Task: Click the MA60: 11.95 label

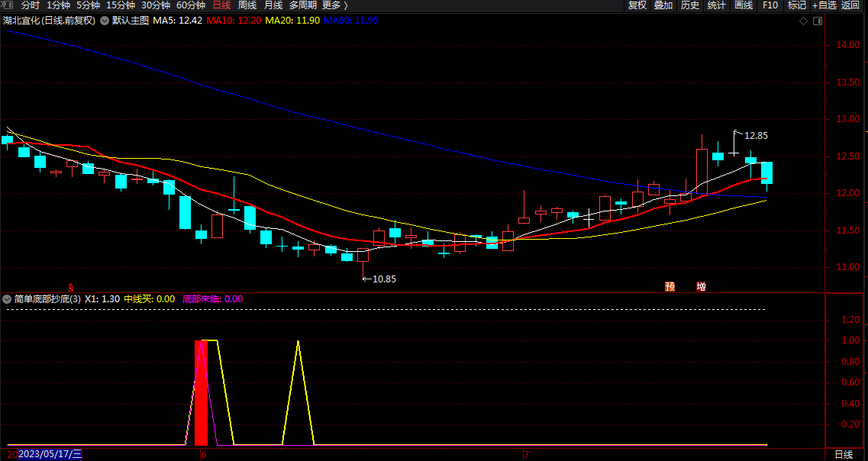Action: click(x=351, y=21)
